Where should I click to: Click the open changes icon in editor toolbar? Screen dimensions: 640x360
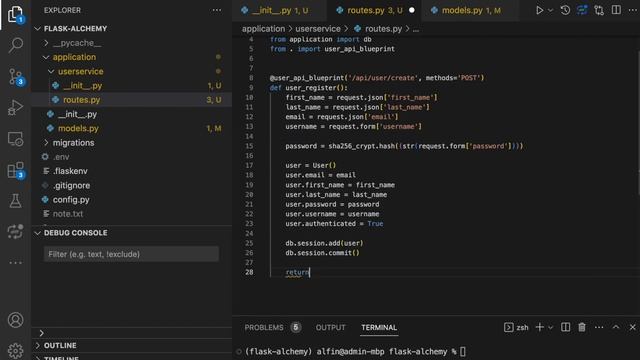click(599, 10)
